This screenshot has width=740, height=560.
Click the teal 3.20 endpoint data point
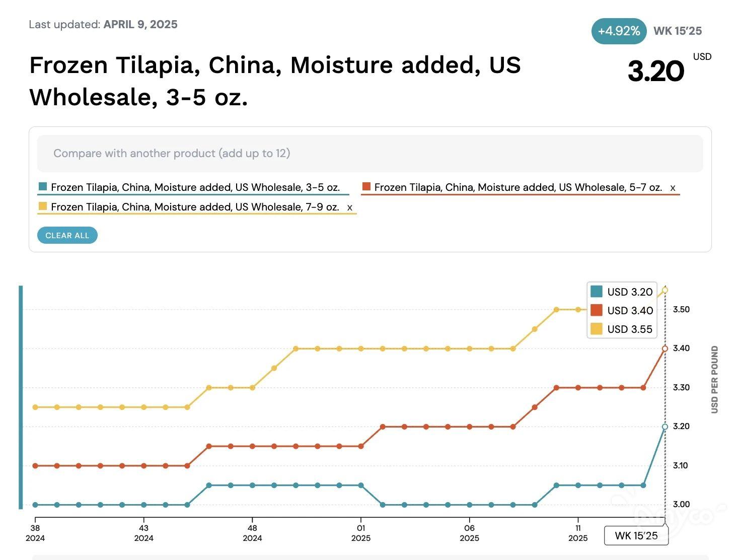click(665, 427)
